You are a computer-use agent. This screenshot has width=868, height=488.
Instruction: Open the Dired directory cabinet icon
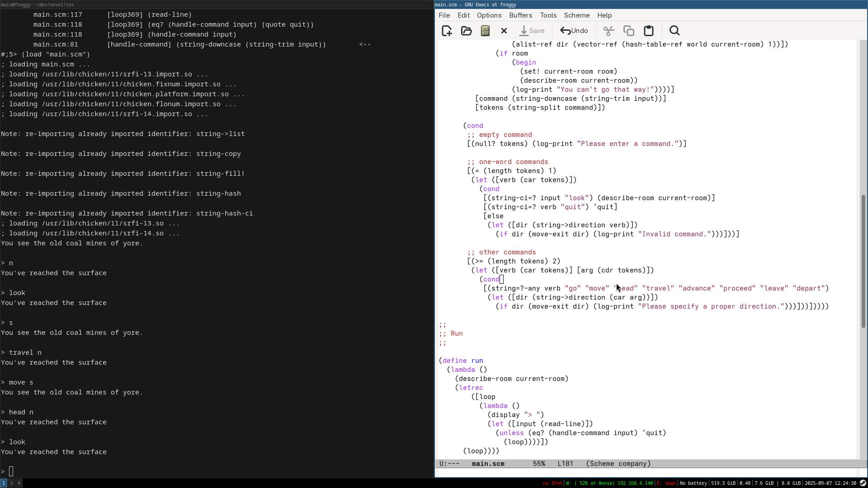point(485,31)
